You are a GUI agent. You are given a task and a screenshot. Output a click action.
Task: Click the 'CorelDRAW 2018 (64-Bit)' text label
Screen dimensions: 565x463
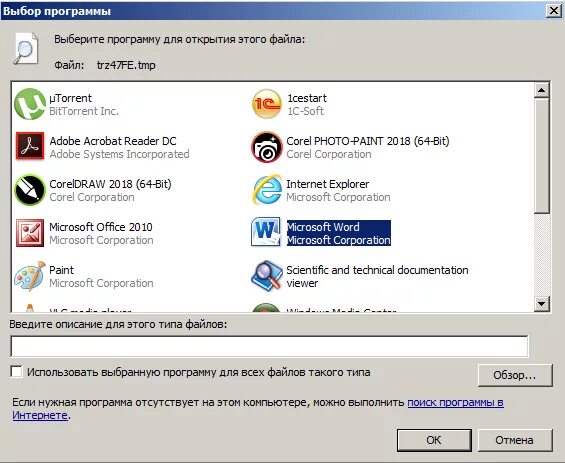pyautogui.click(x=110, y=184)
